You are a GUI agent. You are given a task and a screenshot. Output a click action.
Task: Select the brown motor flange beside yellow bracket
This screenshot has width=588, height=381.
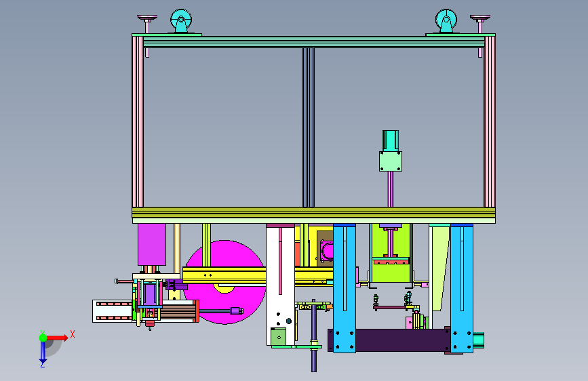click(325, 248)
